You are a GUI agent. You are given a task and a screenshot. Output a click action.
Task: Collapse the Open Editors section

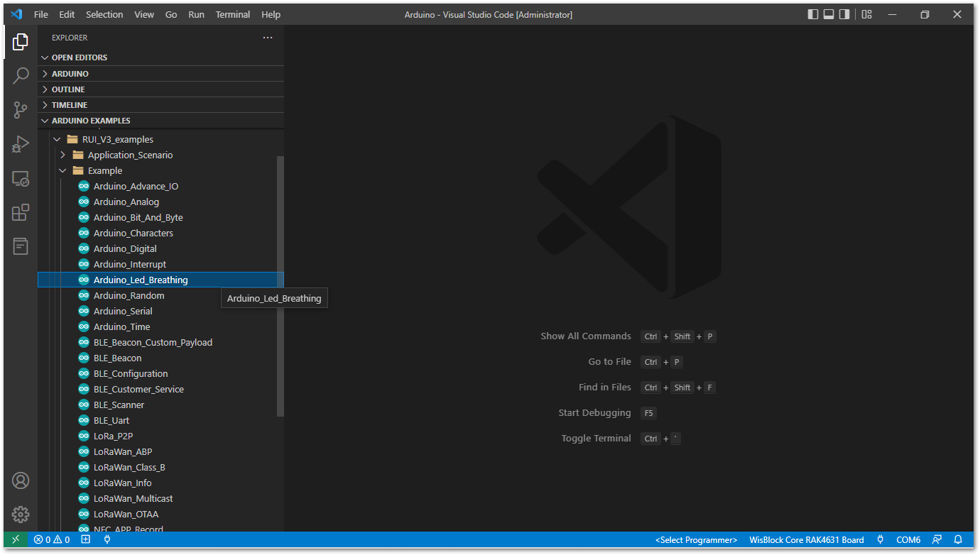[x=160, y=57]
